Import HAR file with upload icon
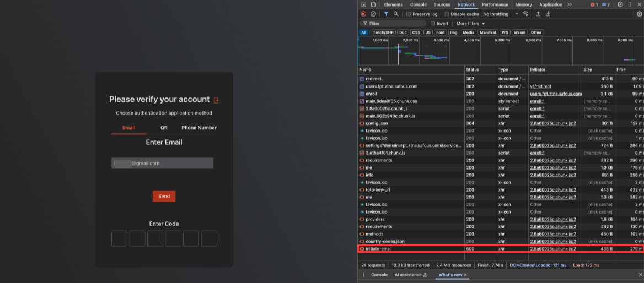 tap(538, 14)
